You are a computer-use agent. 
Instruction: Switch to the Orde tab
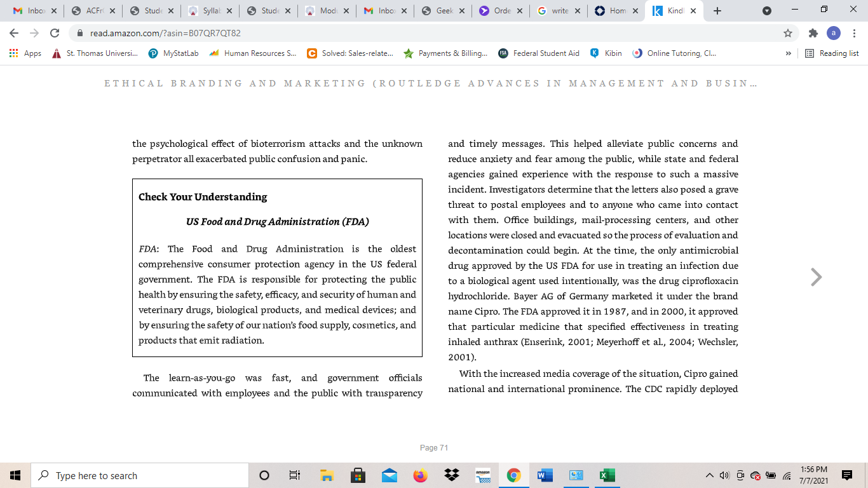point(502,11)
